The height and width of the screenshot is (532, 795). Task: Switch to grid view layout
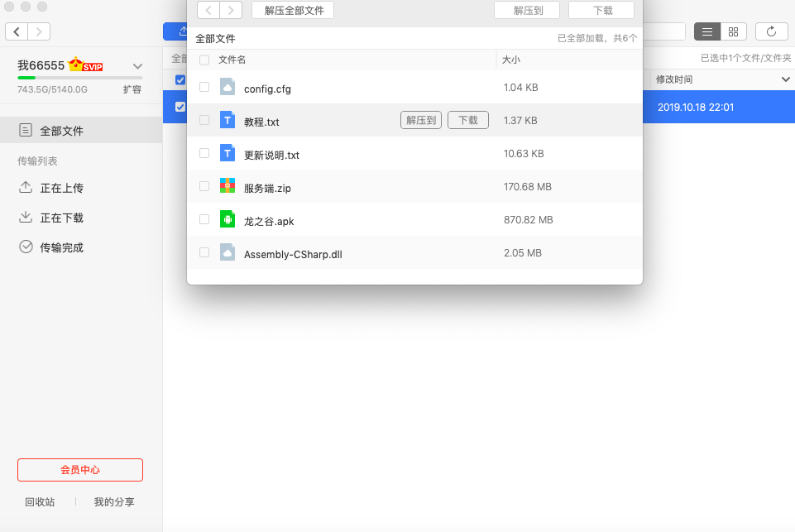click(733, 31)
